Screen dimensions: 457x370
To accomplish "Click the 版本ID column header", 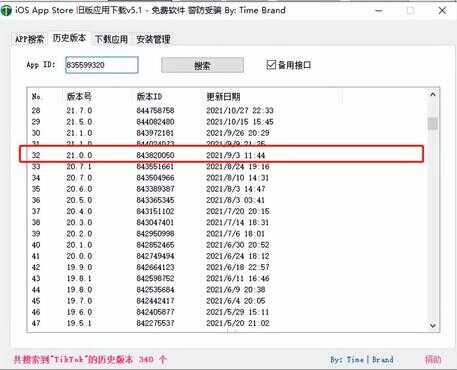I will click(x=149, y=97).
